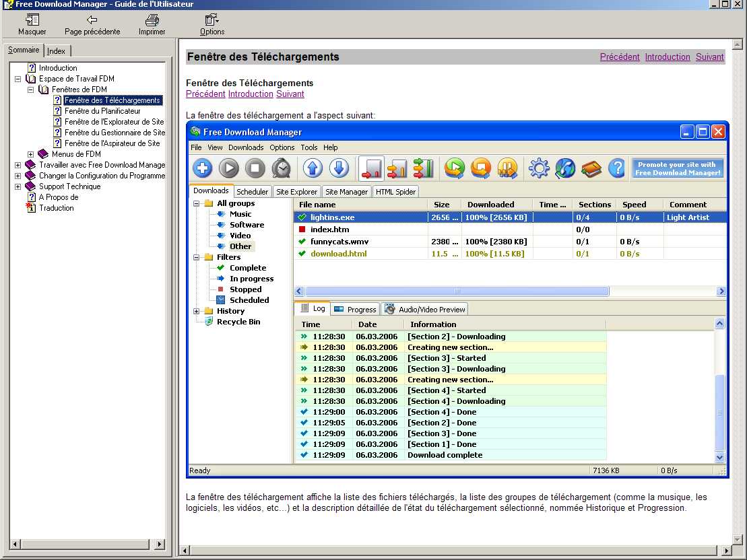Collapse the Fenêtres de FDM node
The width and height of the screenshot is (747, 560).
click(x=30, y=90)
